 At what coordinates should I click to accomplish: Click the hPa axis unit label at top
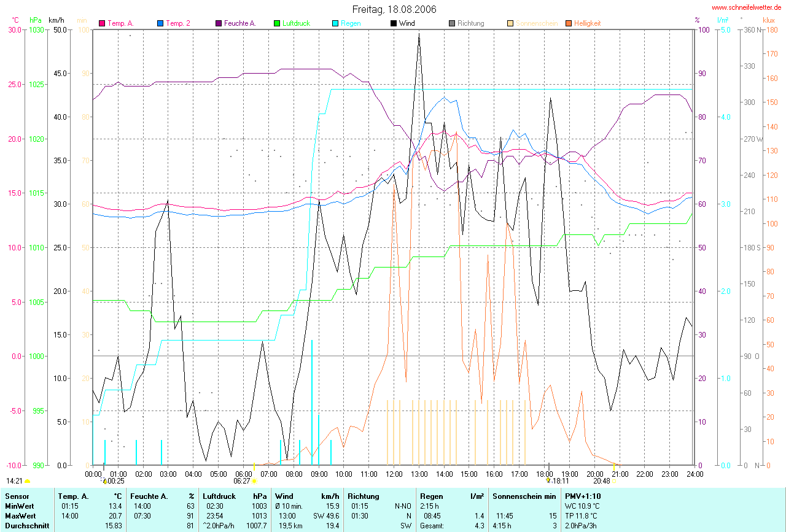[36, 20]
